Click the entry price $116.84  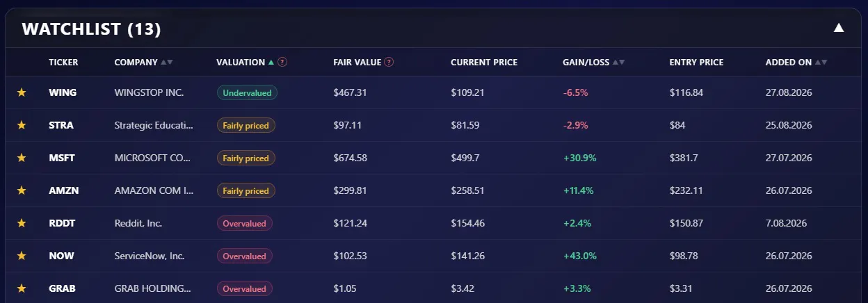tap(686, 92)
